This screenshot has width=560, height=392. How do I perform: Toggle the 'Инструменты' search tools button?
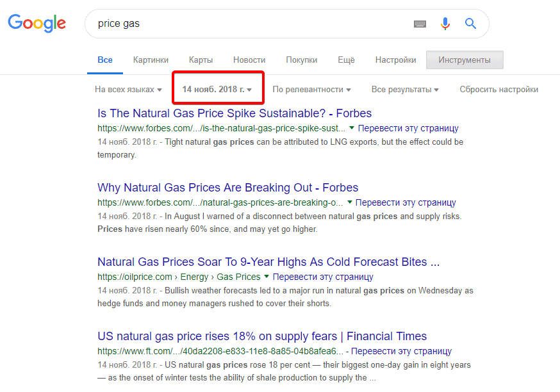464,59
